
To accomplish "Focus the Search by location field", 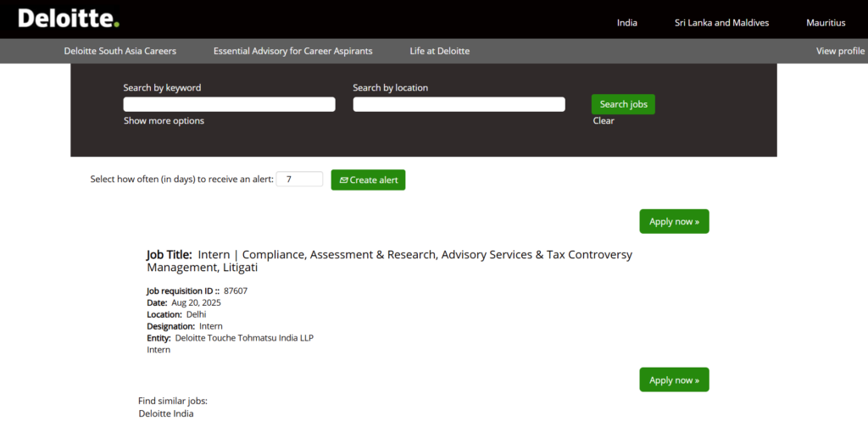I will (459, 104).
